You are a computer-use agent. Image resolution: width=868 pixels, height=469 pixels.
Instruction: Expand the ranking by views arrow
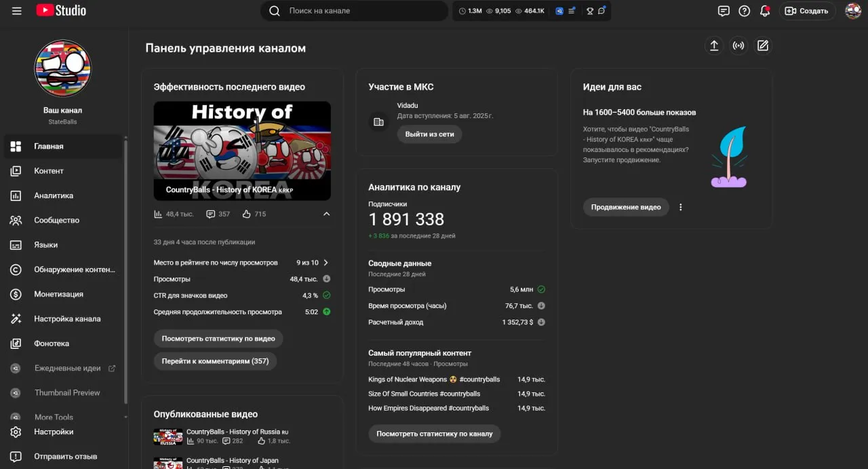point(326,263)
